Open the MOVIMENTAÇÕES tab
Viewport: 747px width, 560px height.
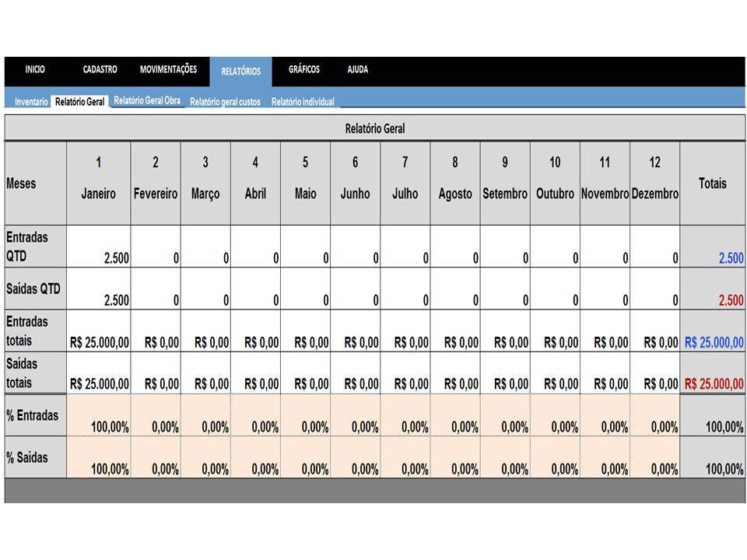click(x=168, y=69)
